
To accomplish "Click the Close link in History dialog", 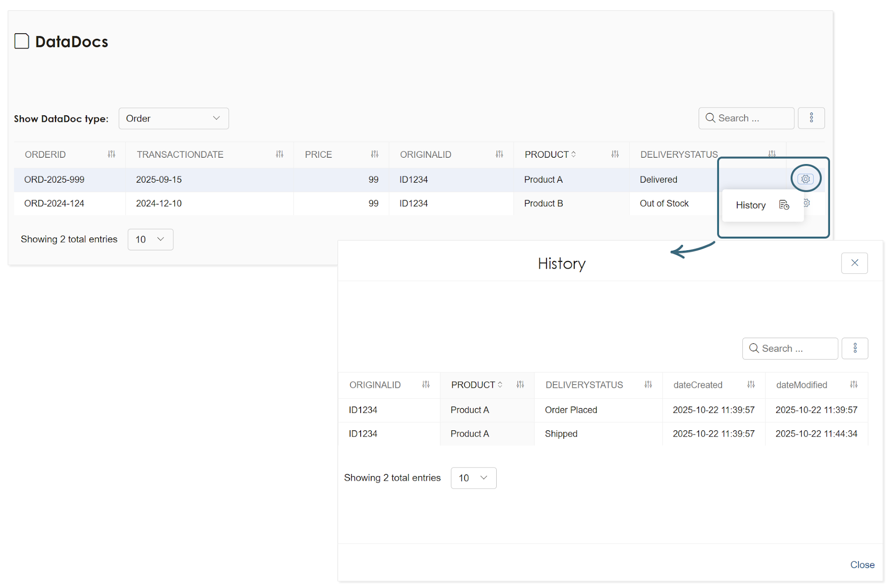I will click(x=862, y=564).
